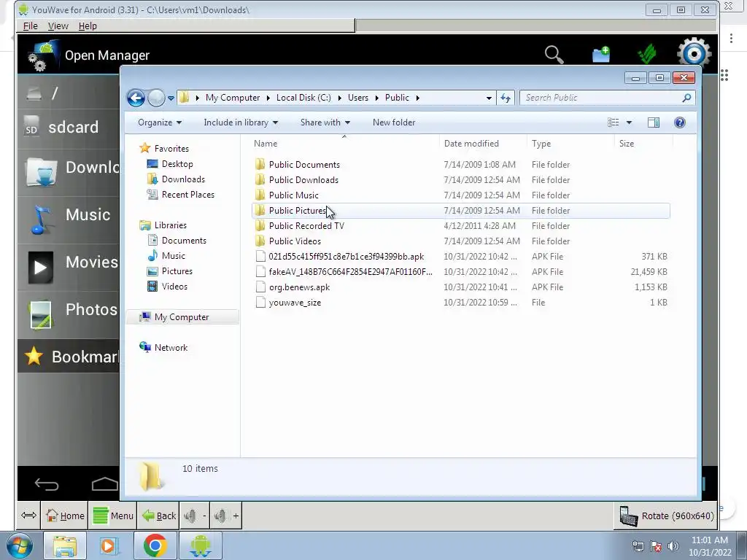This screenshot has width=747, height=560.
Task: Click the new folder icon in Open Manager
Action: tap(601, 54)
